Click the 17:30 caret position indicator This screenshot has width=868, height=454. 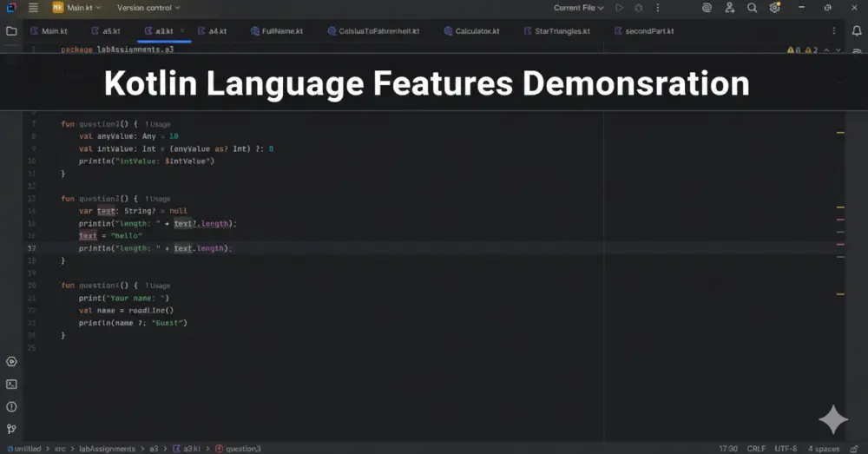728,449
